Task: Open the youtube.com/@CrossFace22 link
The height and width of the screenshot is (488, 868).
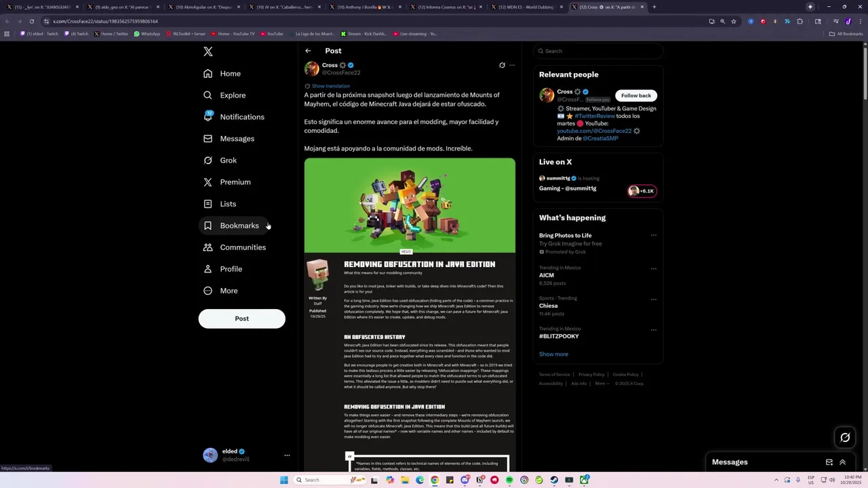Action: click(x=594, y=131)
